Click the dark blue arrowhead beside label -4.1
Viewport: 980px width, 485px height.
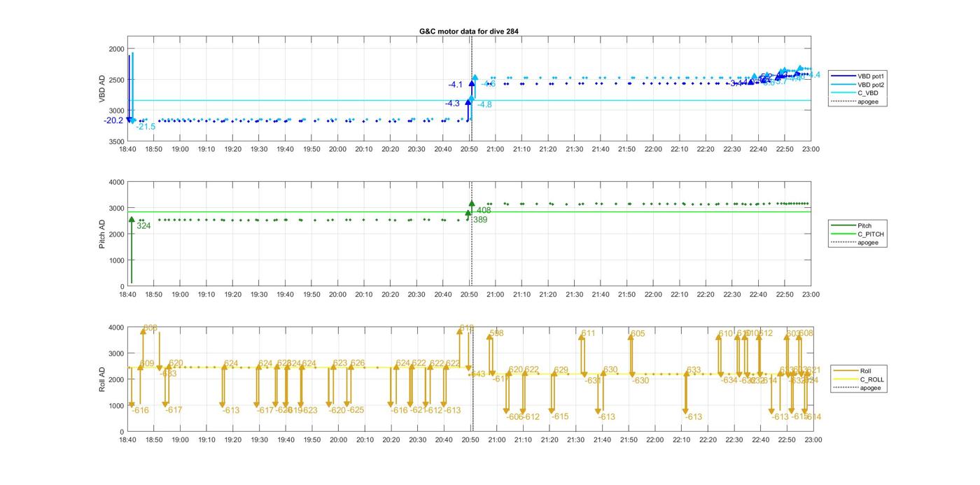click(x=471, y=83)
